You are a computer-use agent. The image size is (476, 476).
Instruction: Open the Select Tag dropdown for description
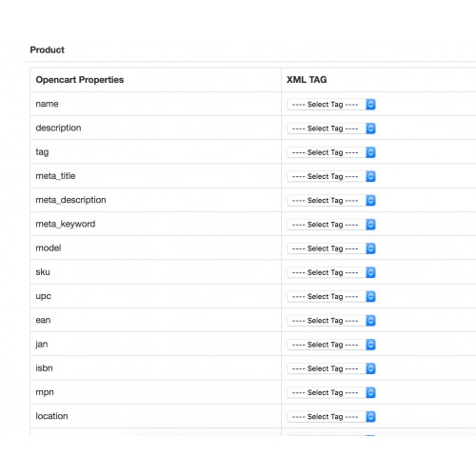[331, 129]
